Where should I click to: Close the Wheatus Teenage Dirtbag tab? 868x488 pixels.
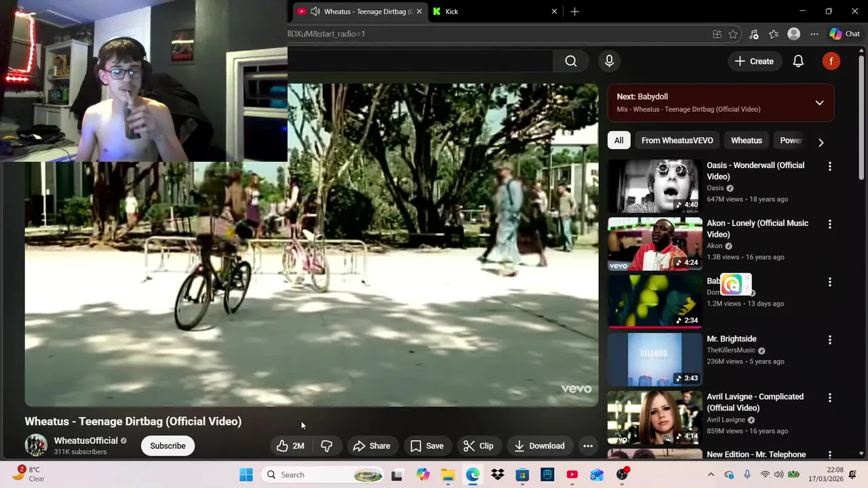pyautogui.click(x=419, y=12)
